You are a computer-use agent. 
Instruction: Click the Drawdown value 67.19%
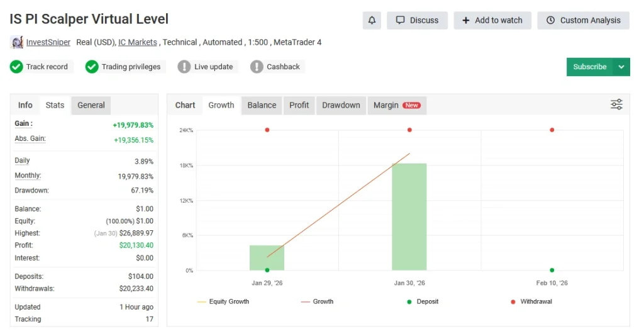142,191
